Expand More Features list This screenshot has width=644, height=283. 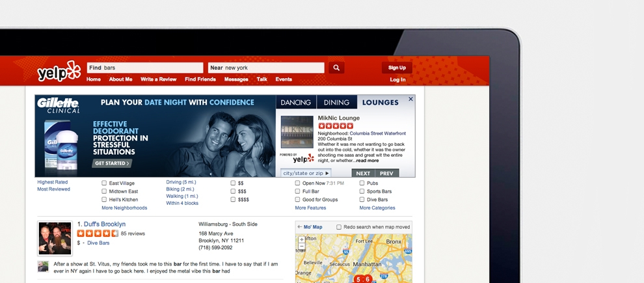[310, 208]
